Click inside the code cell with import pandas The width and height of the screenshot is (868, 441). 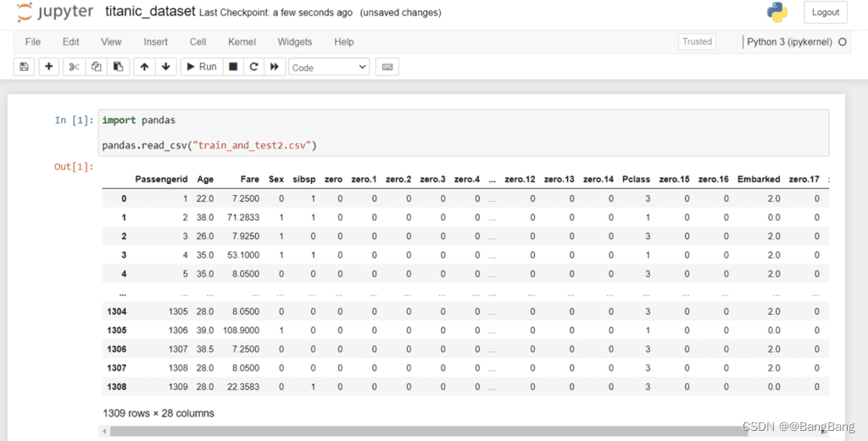coord(464,132)
